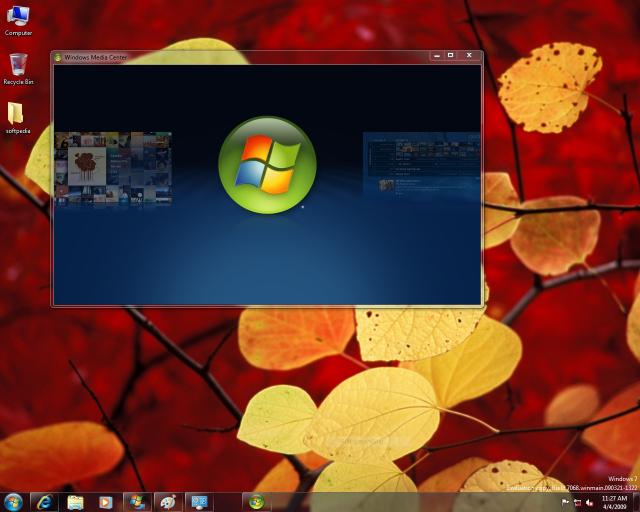Click the Windows Media Center title bar text
This screenshot has width=640, height=512.
96,57
